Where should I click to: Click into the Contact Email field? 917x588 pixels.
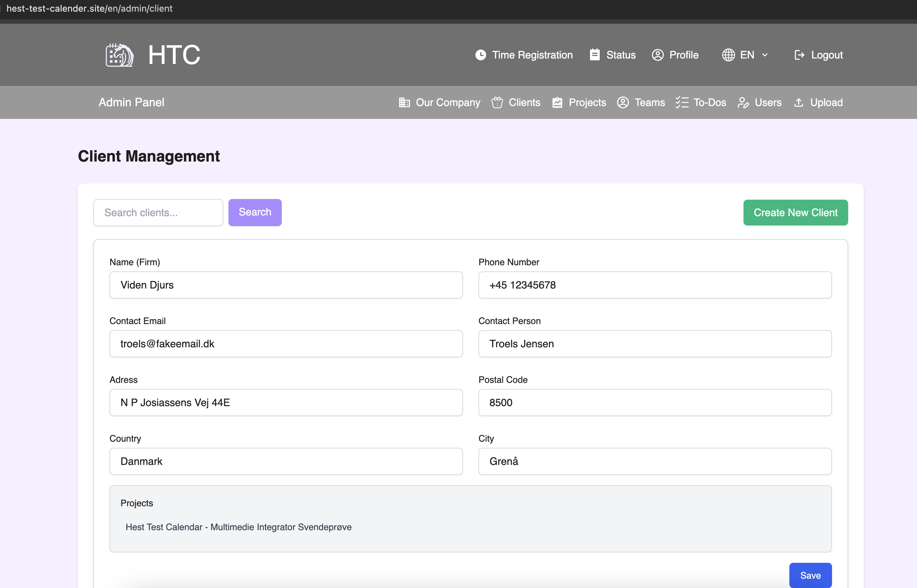coord(286,344)
